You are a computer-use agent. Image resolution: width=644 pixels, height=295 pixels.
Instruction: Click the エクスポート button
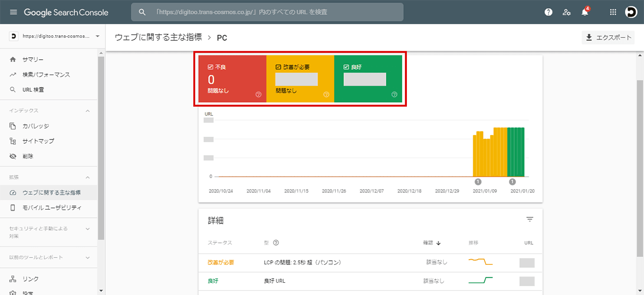click(x=608, y=37)
